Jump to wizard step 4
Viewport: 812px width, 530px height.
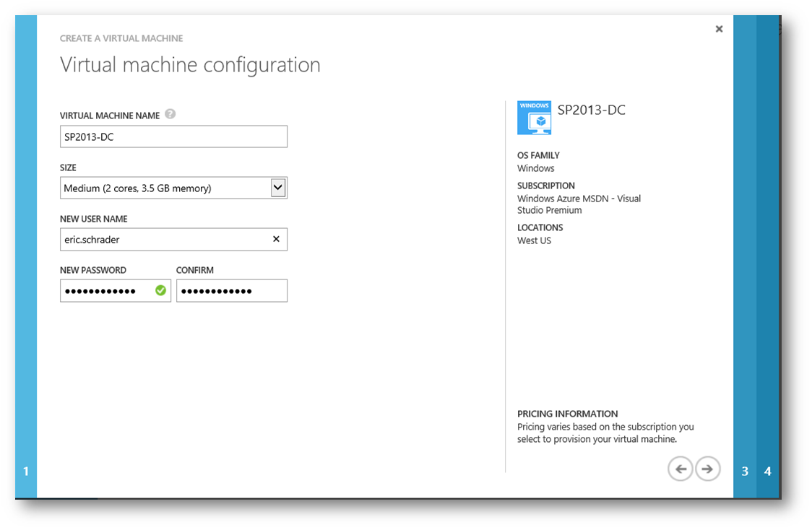767,471
